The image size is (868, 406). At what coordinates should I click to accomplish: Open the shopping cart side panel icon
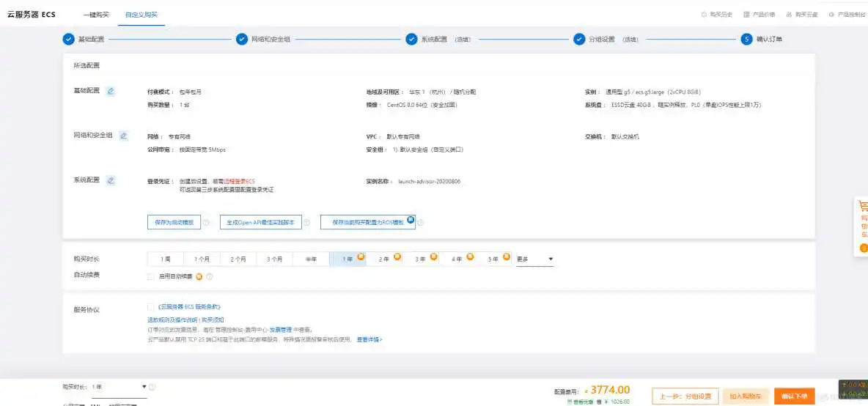coord(863,207)
